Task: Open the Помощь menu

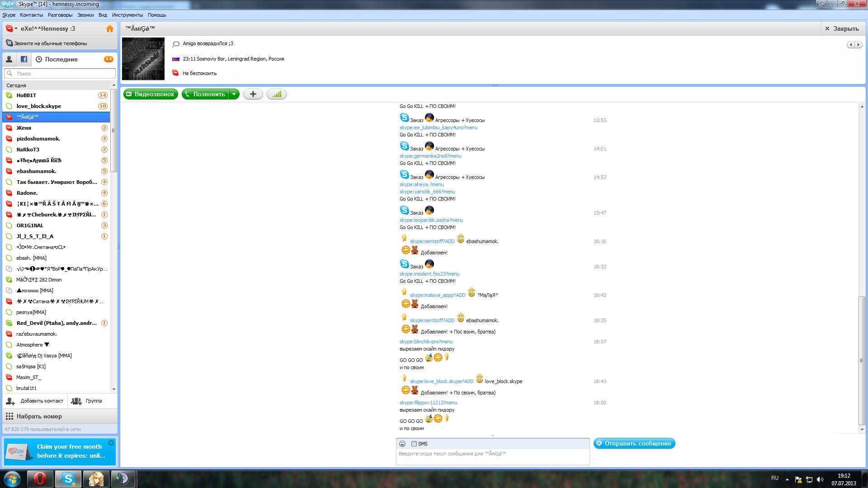Action: coord(157,15)
